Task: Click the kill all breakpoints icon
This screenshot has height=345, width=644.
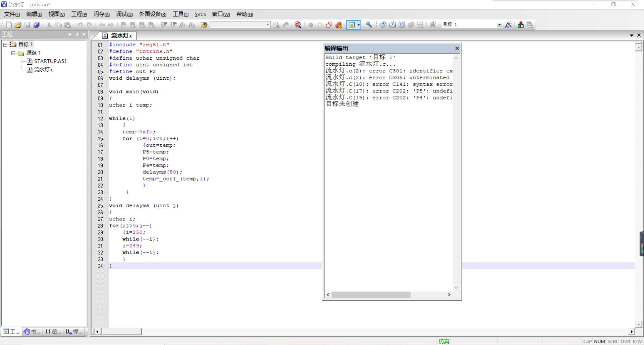Action: pyautogui.click(x=339, y=25)
